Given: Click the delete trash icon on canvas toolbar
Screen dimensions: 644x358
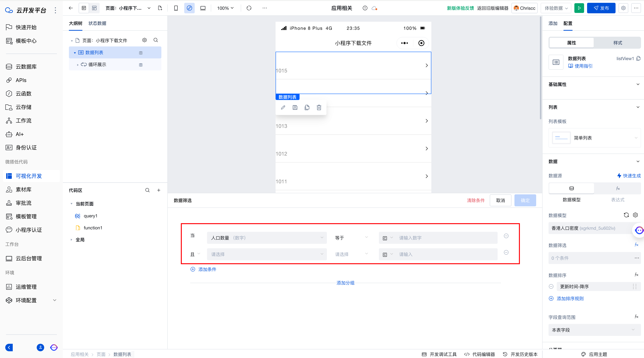Looking at the screenshot, I should tap(319, 107).
